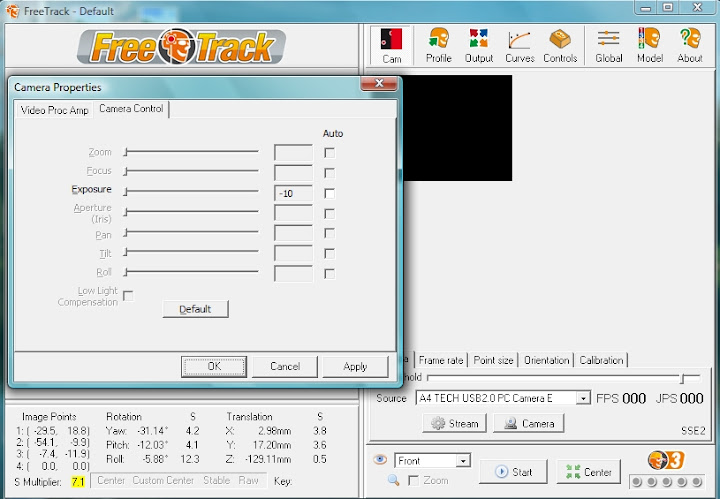Image resolution: width=720 pixels, height=499 pixels.
Task: Click the Apply button
Action: pos(355,366)
